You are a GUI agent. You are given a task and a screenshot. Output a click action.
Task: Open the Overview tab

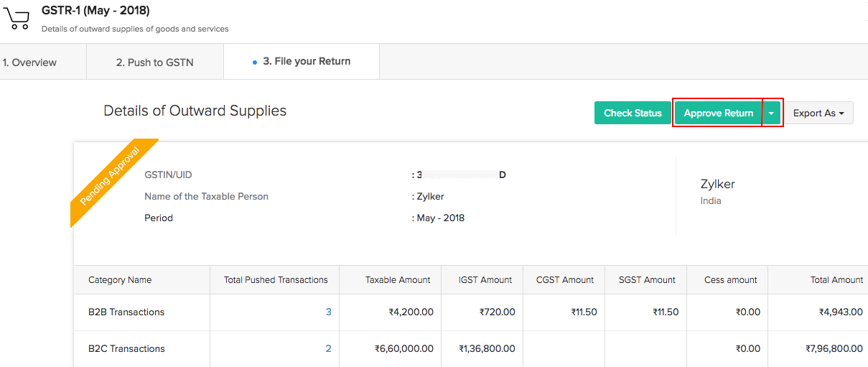click(x=30, y=62)
